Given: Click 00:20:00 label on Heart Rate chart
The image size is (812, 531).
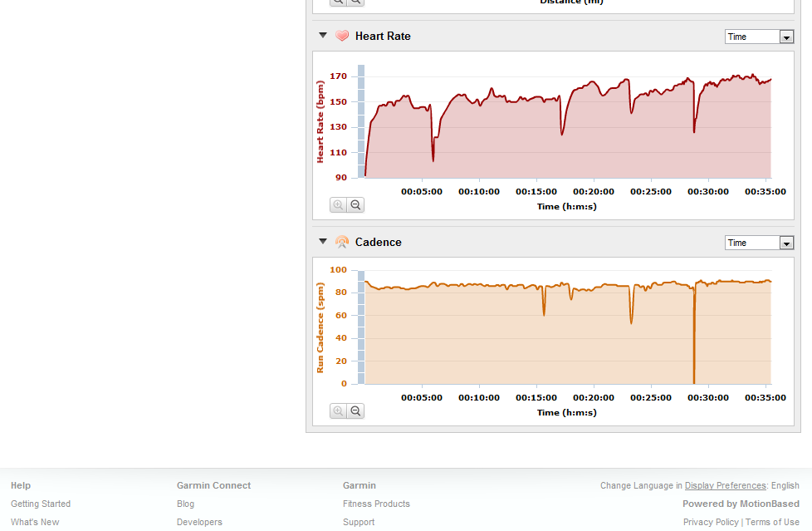Looking at the screenshot, I should (594, 191).
